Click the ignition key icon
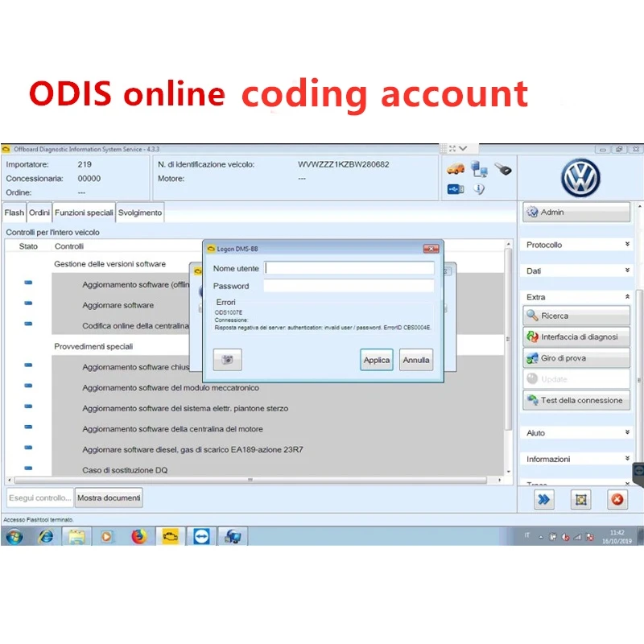This screenshot has height=644, width=644. [x=503, y=169]
